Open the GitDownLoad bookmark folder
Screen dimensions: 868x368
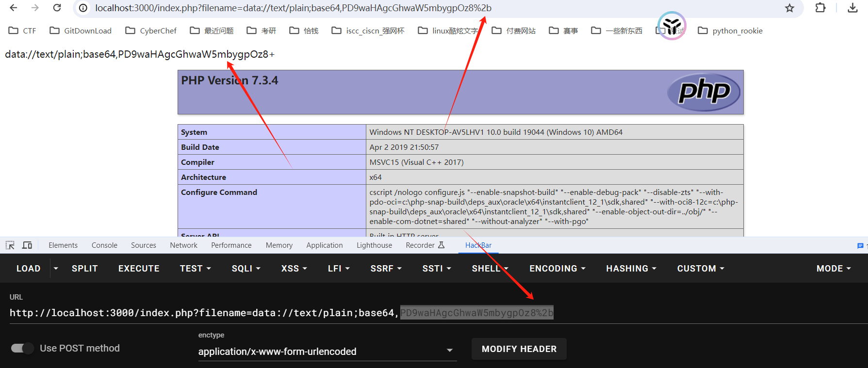point(81,31)
